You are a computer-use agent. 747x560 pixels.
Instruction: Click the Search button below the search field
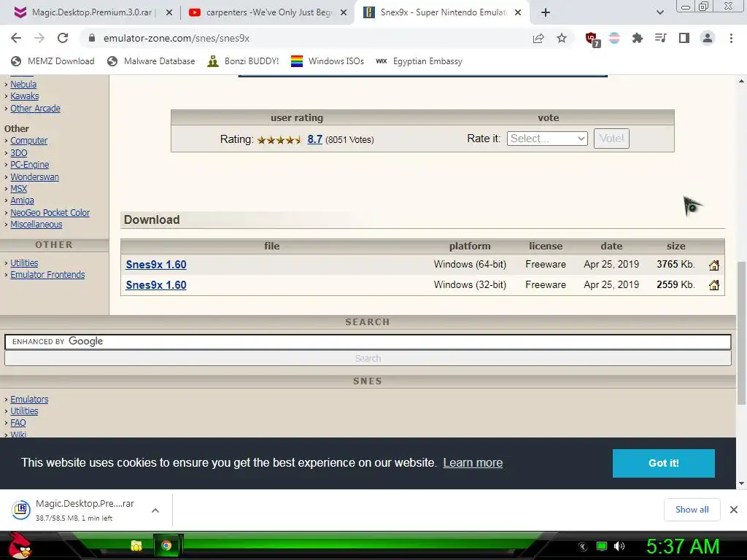click(368, 359)
